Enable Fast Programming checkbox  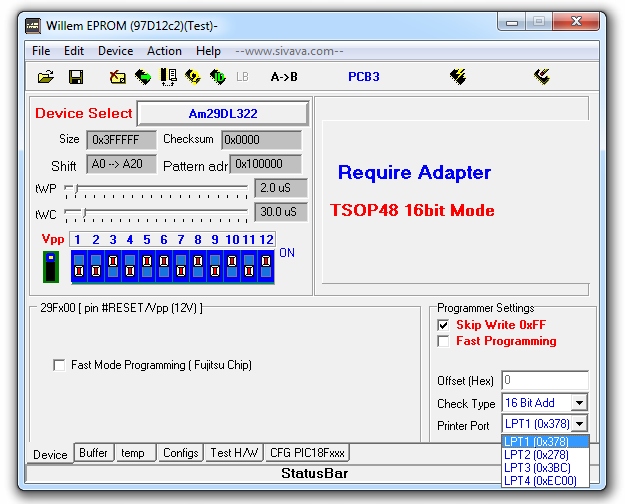pos(443,341)
